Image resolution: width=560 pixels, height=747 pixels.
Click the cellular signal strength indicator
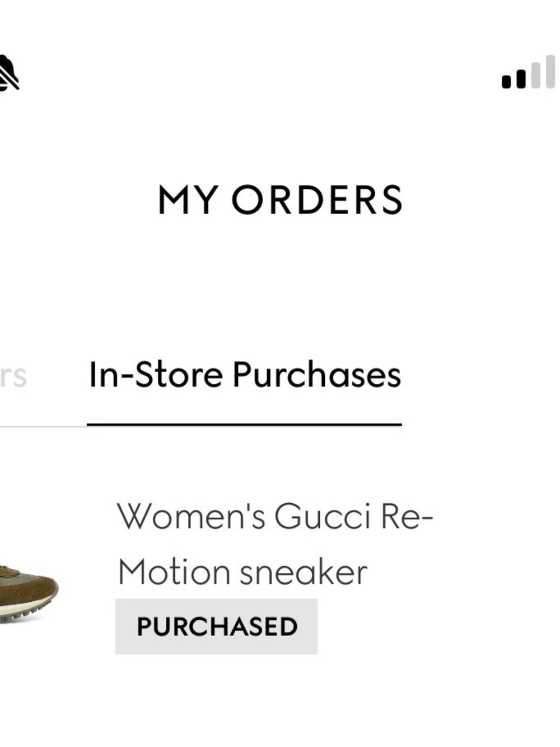(528, 73)
